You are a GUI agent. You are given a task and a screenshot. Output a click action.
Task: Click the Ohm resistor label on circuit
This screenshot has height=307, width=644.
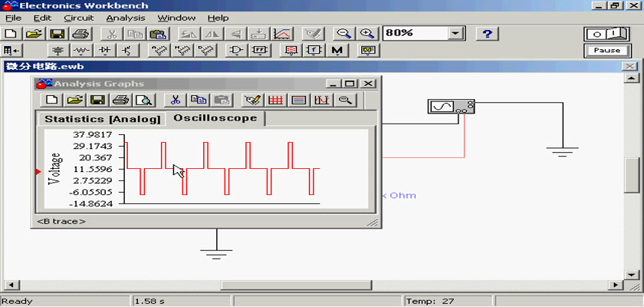tap(402, 196)
